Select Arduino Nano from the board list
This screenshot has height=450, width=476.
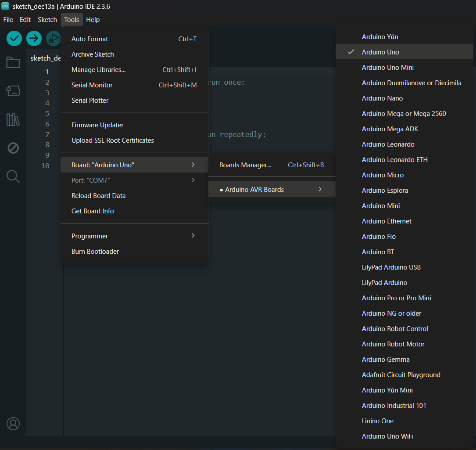(x=382, y=98)
